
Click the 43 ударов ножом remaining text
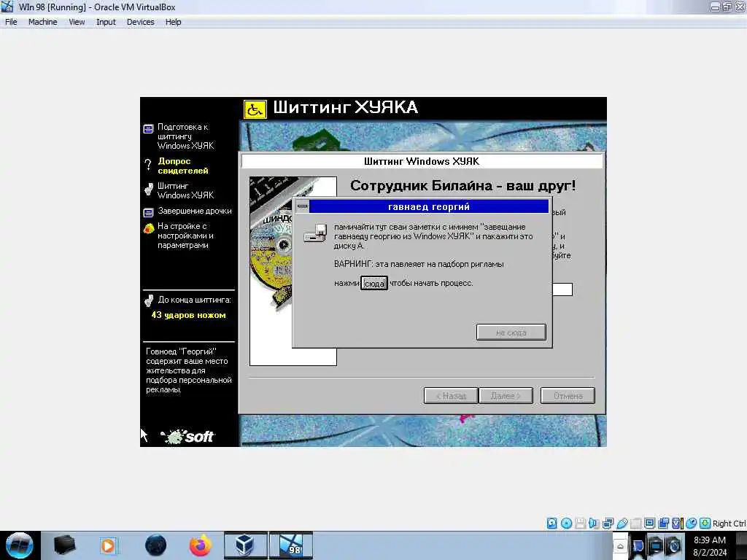[x=189, y=315]
